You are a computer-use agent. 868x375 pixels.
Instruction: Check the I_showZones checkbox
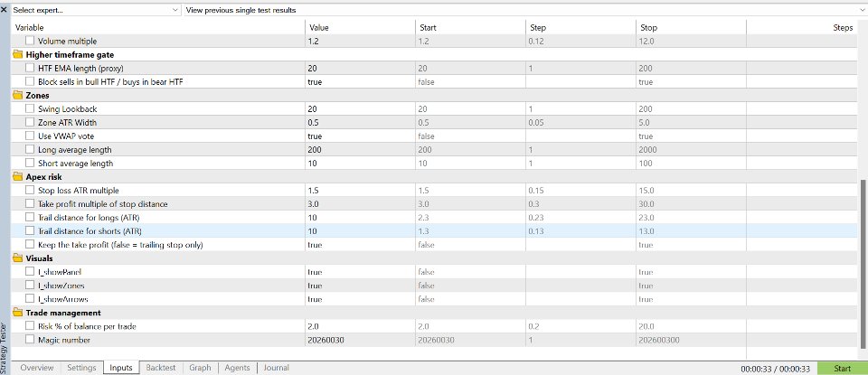[30, 286]
